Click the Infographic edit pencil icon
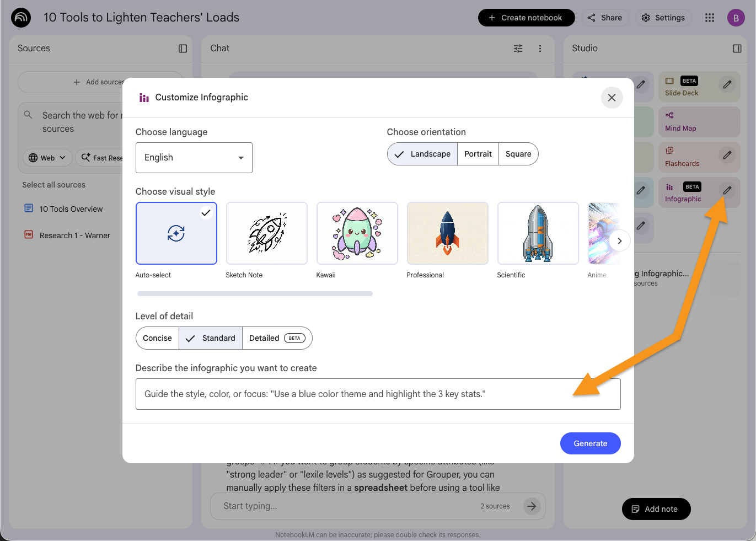The height and width of the screenshot is (541, 756). (x=727, y=190)
